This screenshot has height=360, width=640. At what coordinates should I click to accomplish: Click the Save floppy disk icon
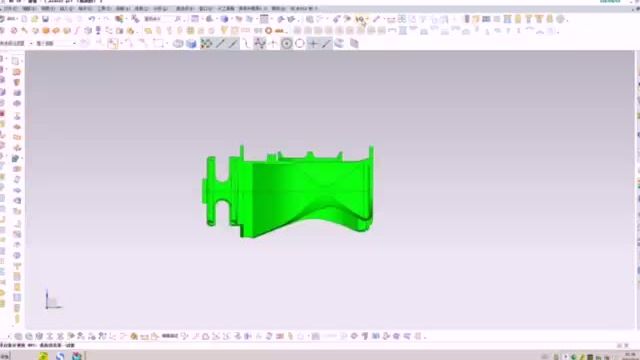click(x=46, y=19)
